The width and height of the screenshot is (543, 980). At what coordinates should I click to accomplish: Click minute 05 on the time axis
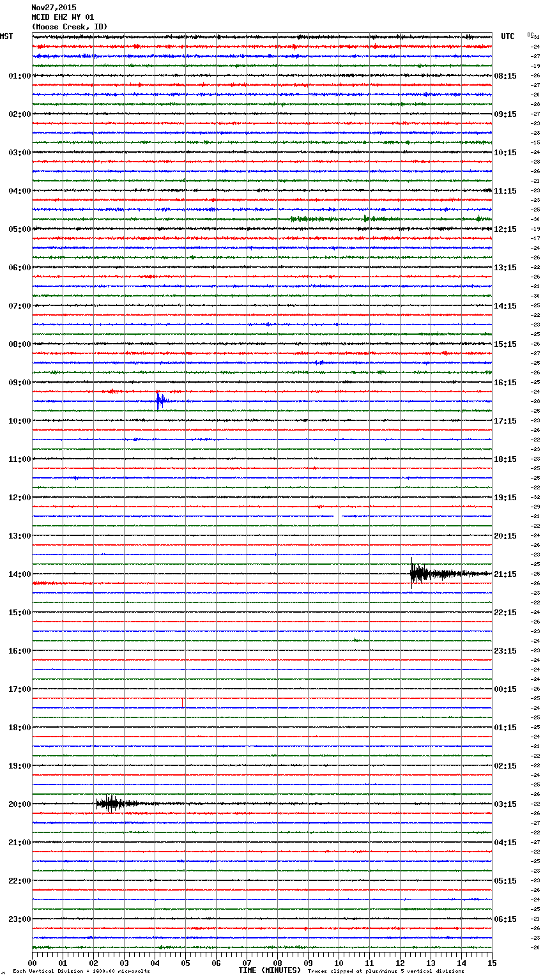tap(186, 963)
